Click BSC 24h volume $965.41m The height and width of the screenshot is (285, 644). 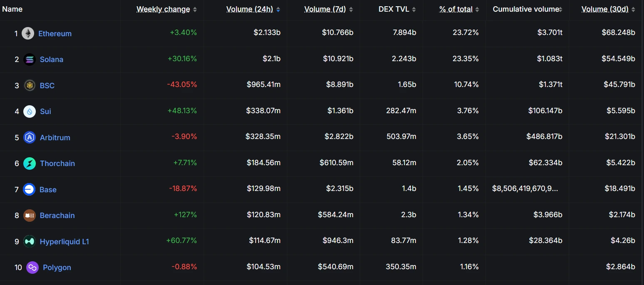(x=264, y=84)
